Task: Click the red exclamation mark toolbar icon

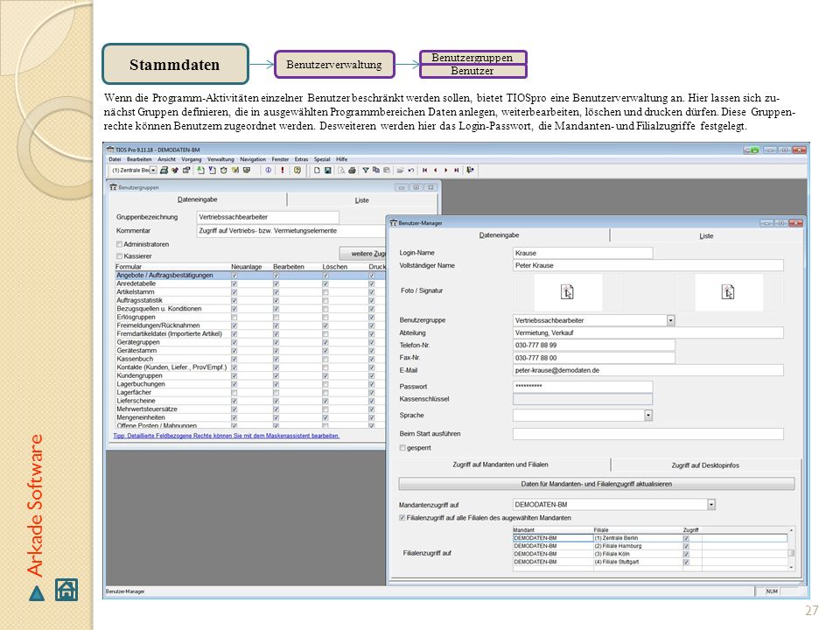Action: point(283,171)
